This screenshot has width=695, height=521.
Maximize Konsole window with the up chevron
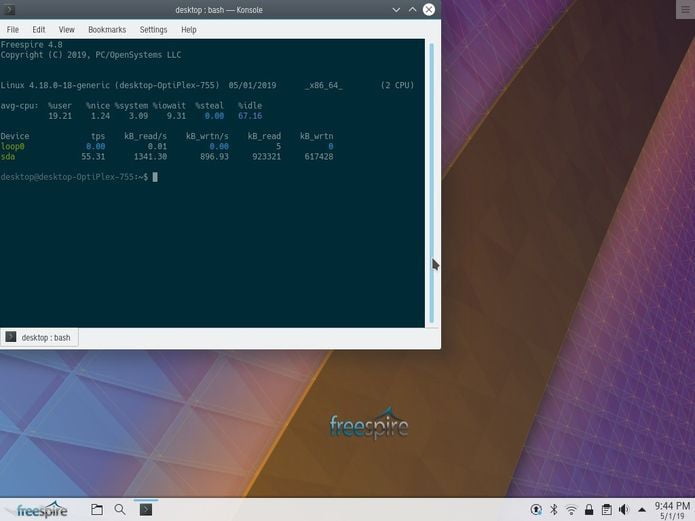click(x=412, y=10)
